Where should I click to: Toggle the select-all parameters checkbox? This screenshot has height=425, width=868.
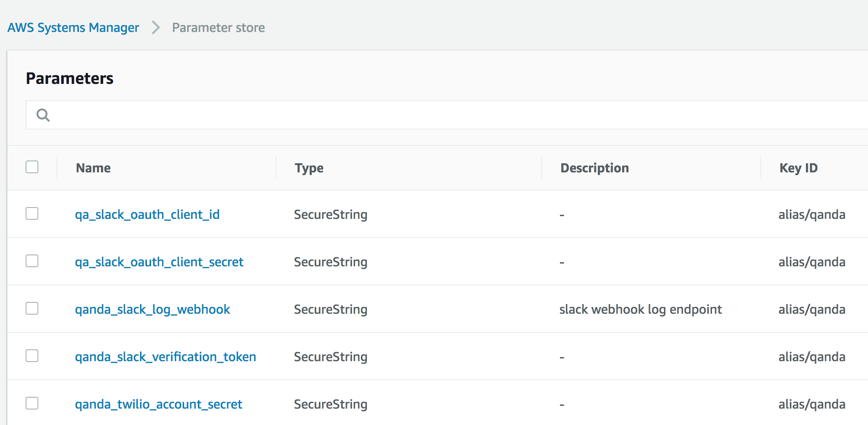(32, 167)
